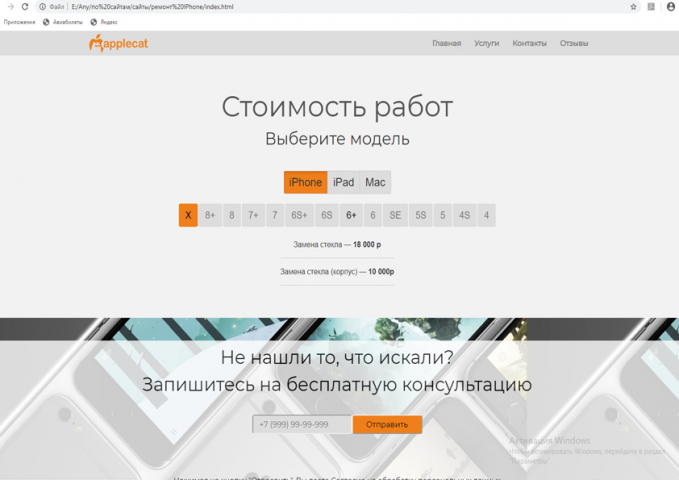Click the 'Не нашли то, что искали?' heading
Image resolution: width=679 pixels, height=480 pixels.
click(337, 357)
